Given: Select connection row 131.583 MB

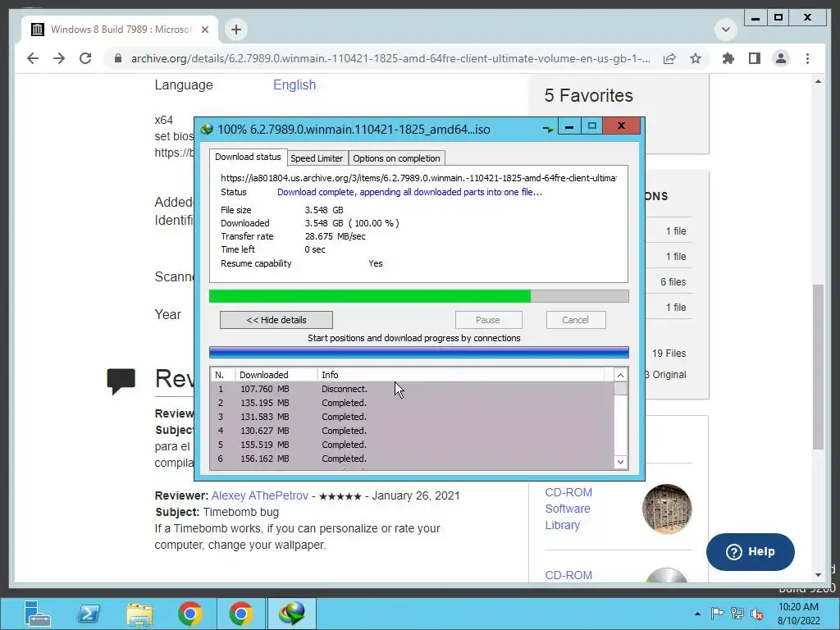Looking at the screenshot, I should pyautogui.click(x=413, y=417).
